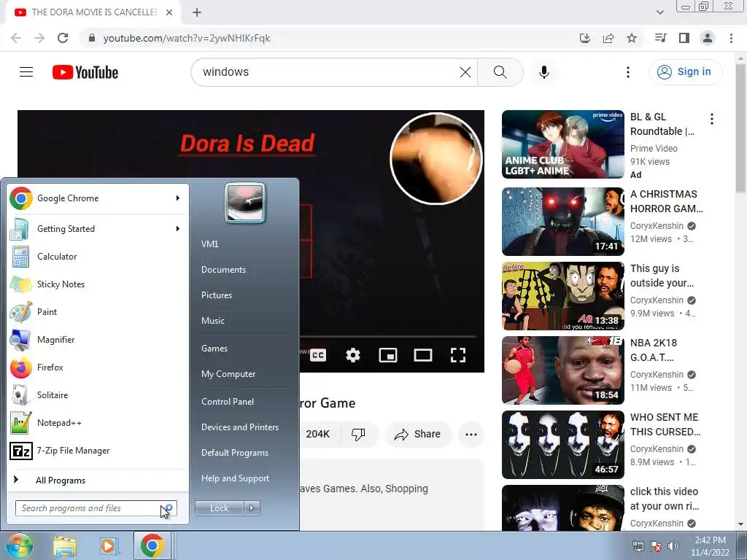Open Windows Explorer from taskbar
This screenshot has height=560, width=747.
65,546
